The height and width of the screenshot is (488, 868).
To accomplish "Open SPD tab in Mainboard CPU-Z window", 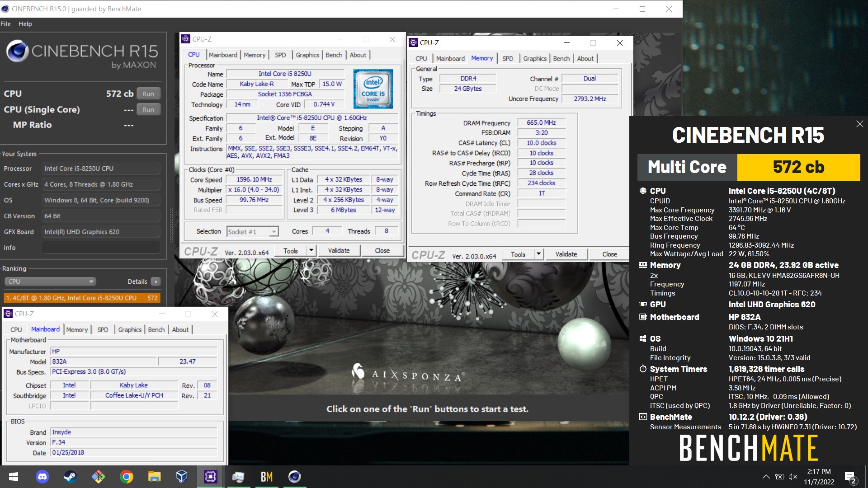I will [x=103, y=330].
